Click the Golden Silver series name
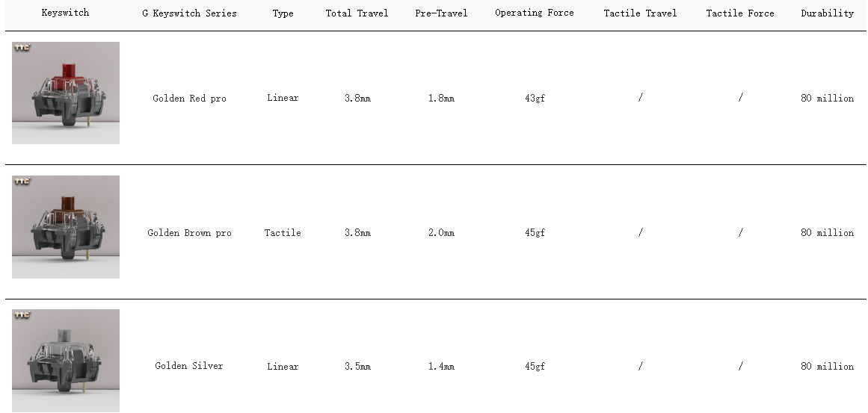868x413 pixels. [189, 366]
